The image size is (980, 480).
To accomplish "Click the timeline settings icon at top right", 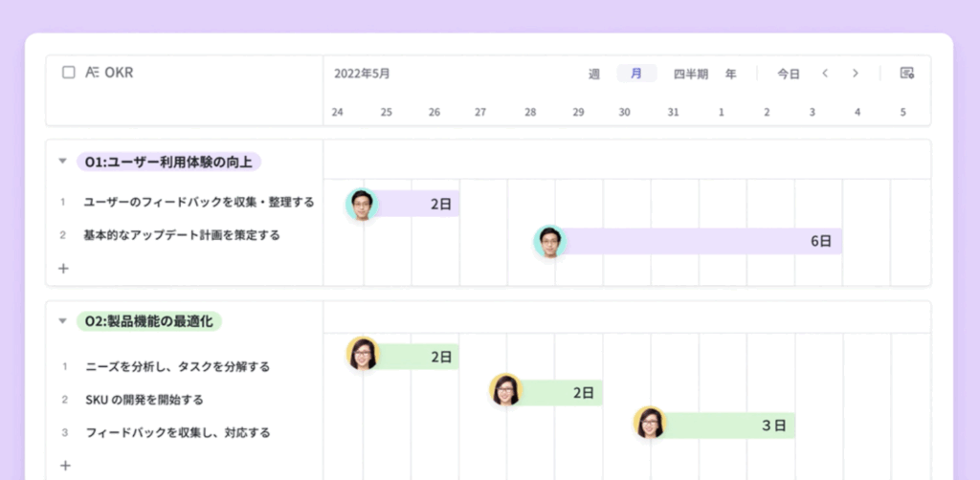I will [906, 74].
